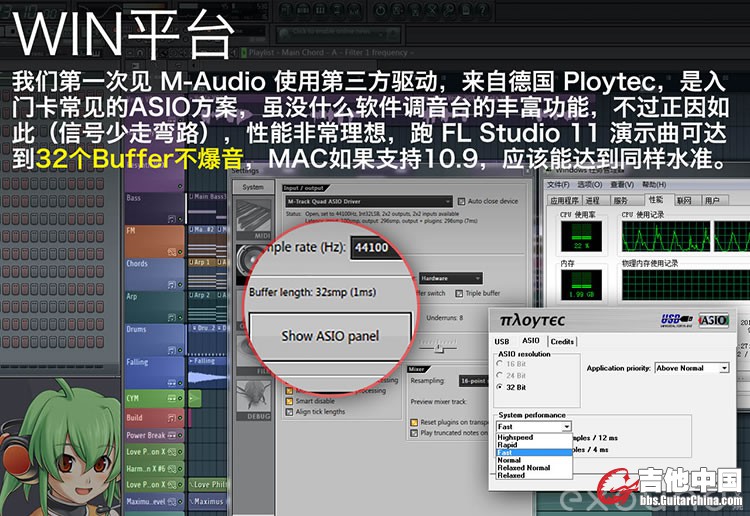The width and height of the screenshot is (750, 516).
Task: Click the ASIO logo in Ploytec panel
Action: click(x=713, y=320)
